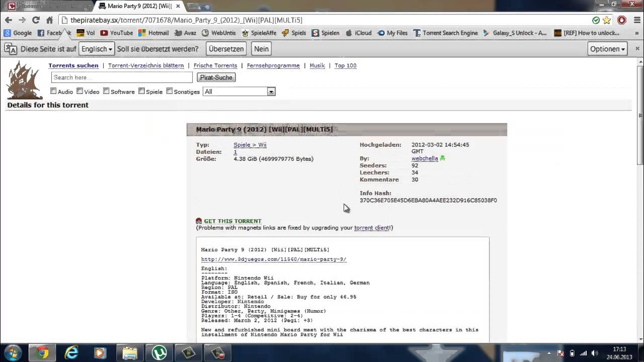Check the Video checkbox

click(x=79, y=91)
